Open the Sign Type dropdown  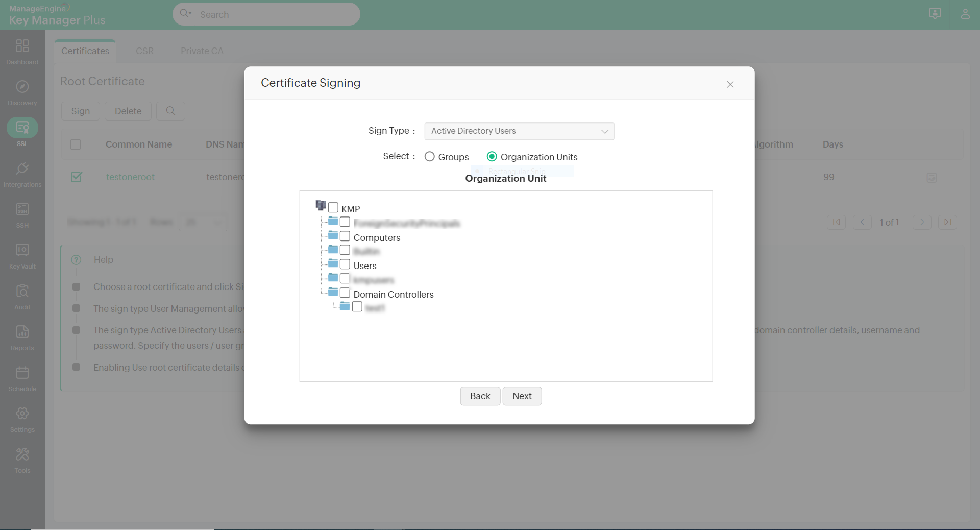coord(519,131)
